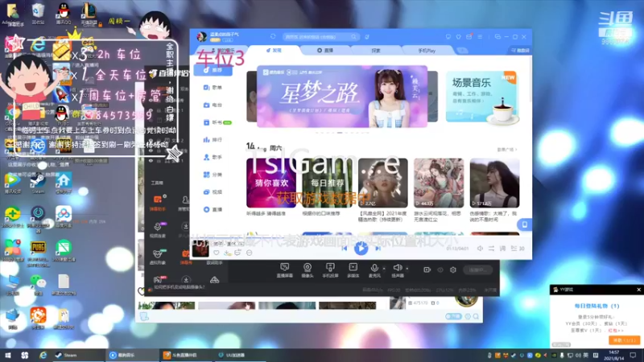
Task: Open the 每日推荐 playlist cover
Action: pyautogui.click(x=327, y=183)
